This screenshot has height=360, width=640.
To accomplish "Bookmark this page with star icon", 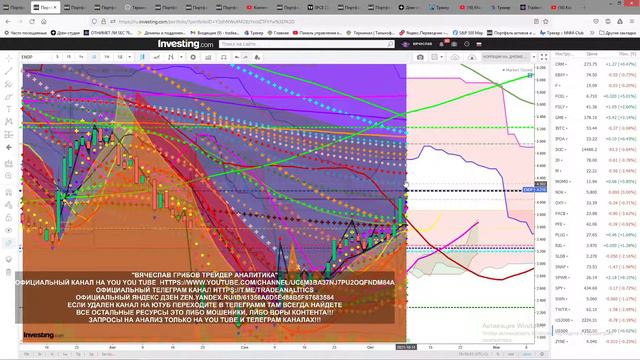I will click(546, 21).
